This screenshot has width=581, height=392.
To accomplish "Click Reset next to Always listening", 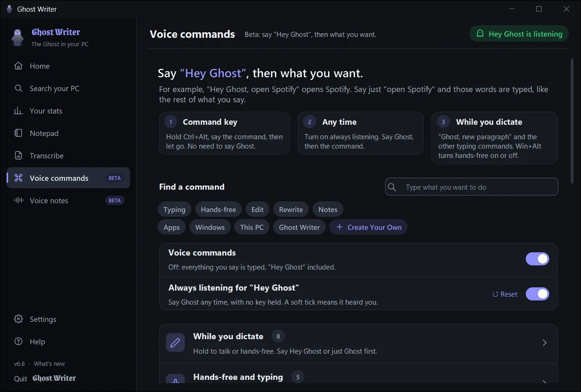I will click(505, 294).
